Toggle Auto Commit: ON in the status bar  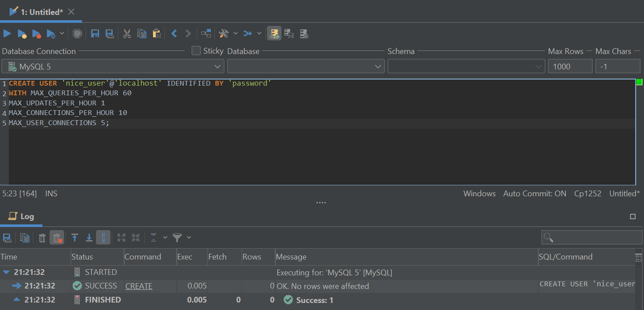coord(535,194)
